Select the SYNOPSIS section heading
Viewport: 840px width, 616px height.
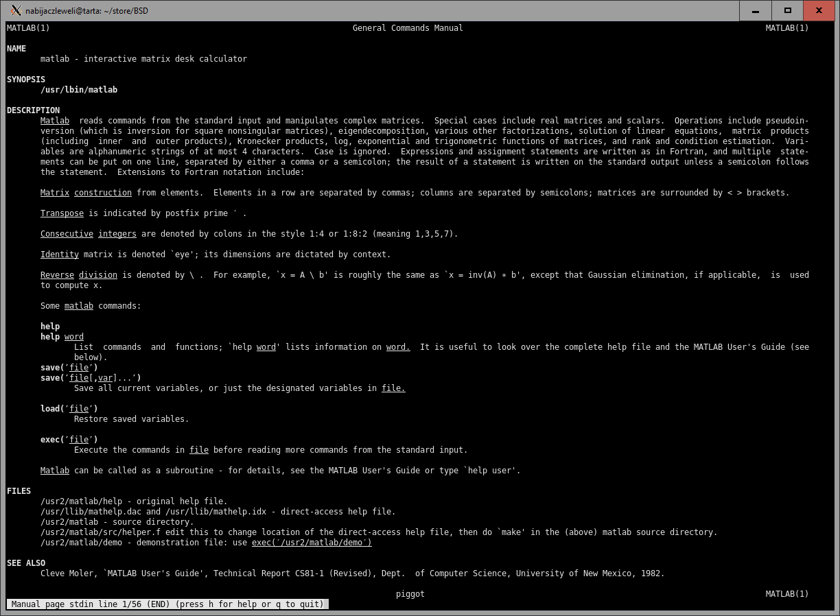(26, 80)
